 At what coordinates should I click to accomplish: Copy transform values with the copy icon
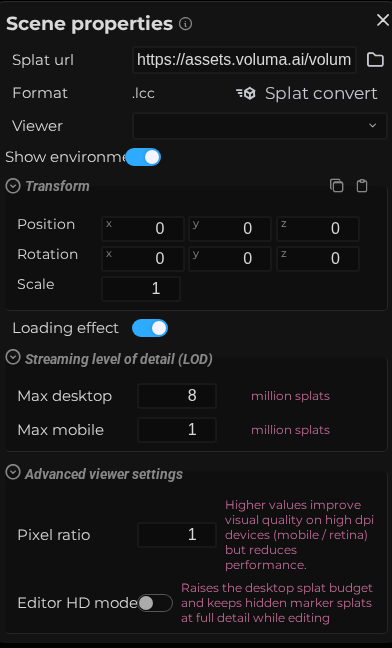(337, 186)
